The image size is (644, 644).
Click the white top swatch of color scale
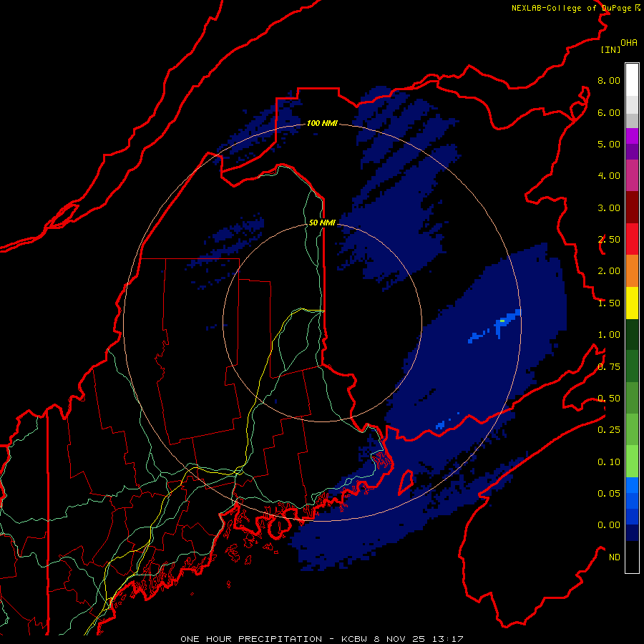[x=632, y=80]
